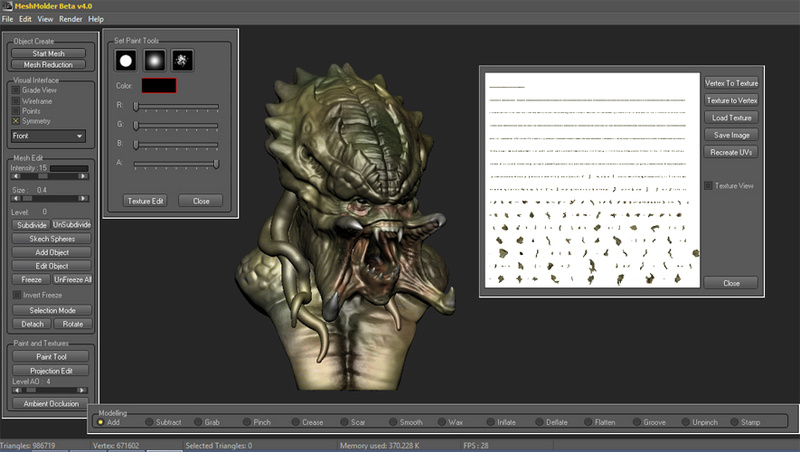Click Size scrollbar right arrow
The height and width of the screenshot is (452, 800).
point(83,198)
